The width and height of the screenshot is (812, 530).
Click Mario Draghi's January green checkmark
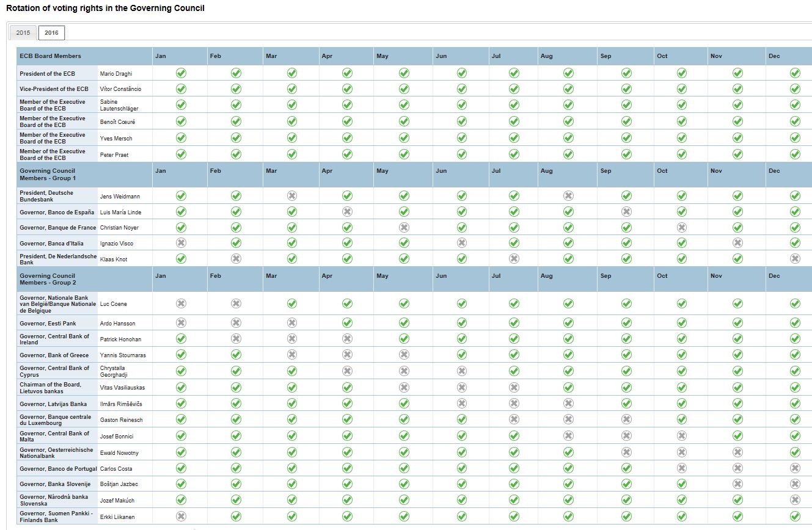(181, 73)
